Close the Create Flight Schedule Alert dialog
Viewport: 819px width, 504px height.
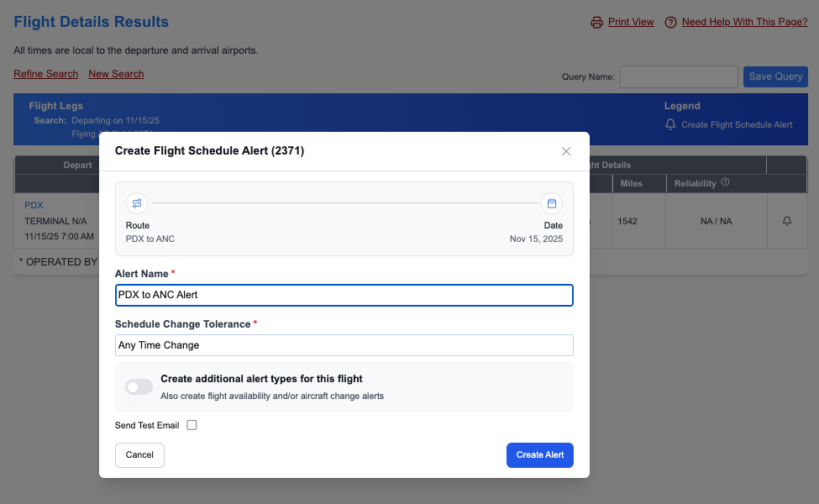point(566,151)
